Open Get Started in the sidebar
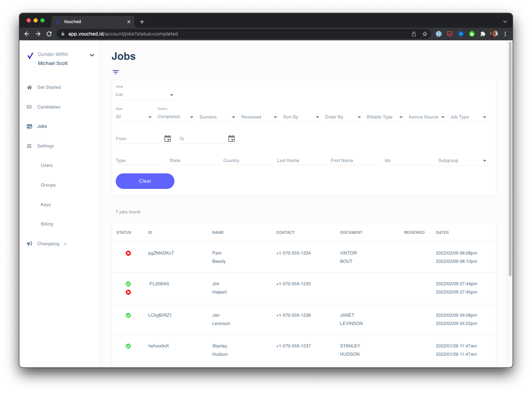The width and height of the screenshot is (532, 393). [x=49, y=87]
